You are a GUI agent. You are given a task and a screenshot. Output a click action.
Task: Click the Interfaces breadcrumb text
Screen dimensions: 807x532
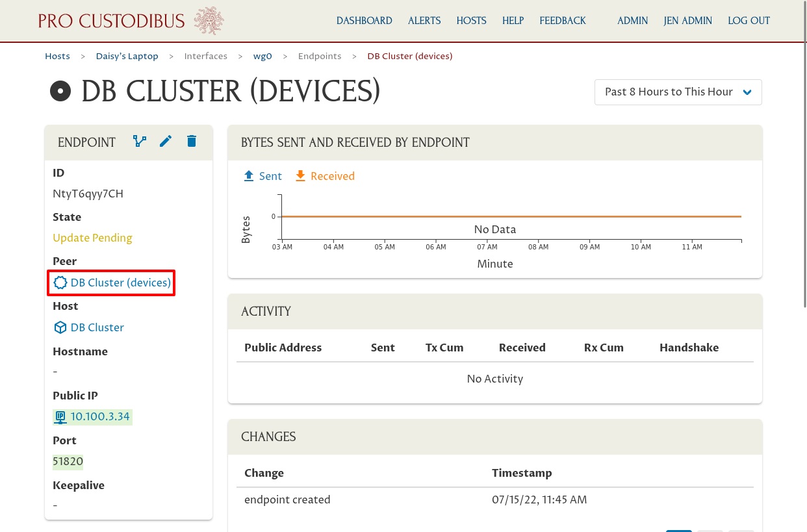click(206, 57)
